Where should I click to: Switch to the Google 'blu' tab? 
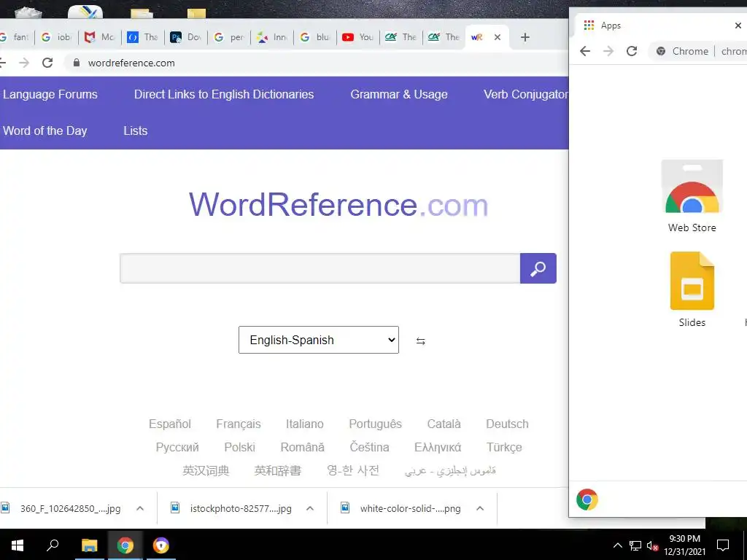[315, 37]
